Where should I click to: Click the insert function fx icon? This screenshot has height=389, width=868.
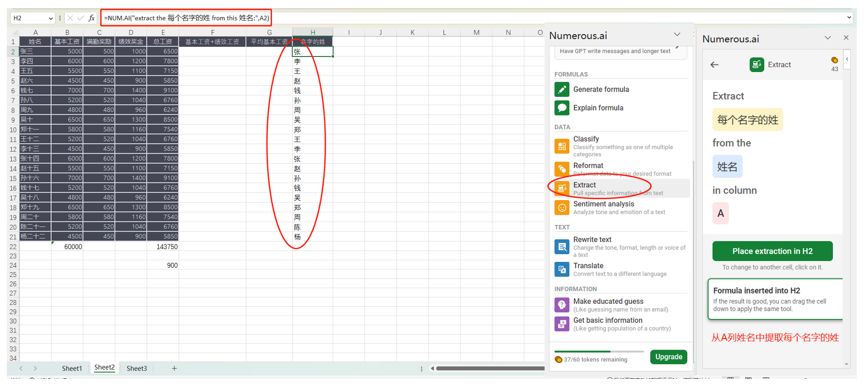point(92,18)
